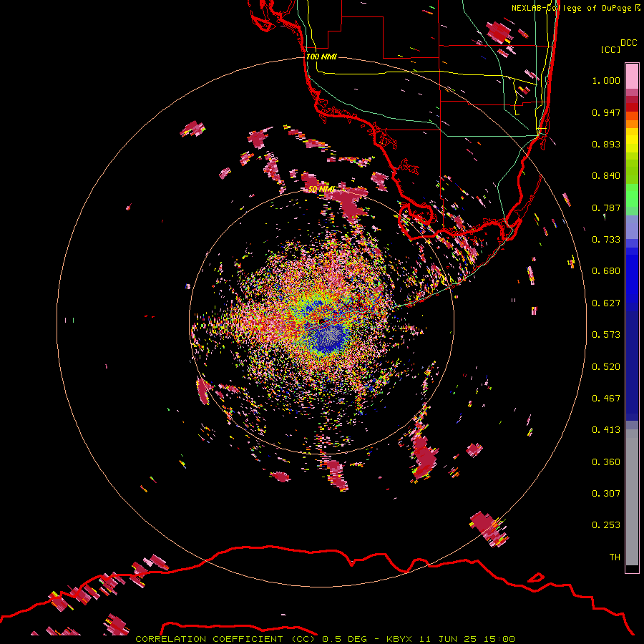Click the 0.413 scale value
This screenshot has height=644, width=644.
pyautogui.click(x=606, y=430)
